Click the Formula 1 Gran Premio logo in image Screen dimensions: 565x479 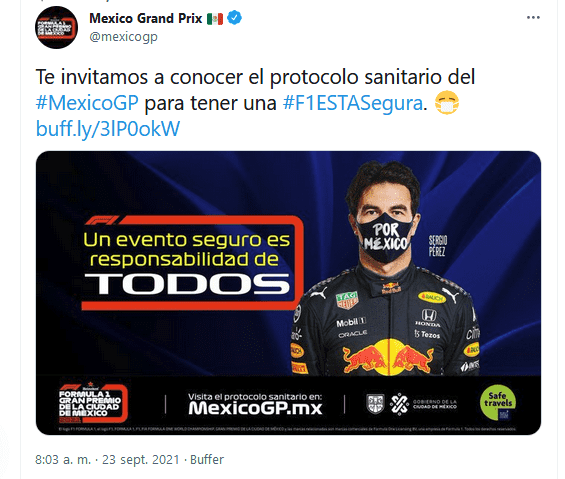click(93, 403)
